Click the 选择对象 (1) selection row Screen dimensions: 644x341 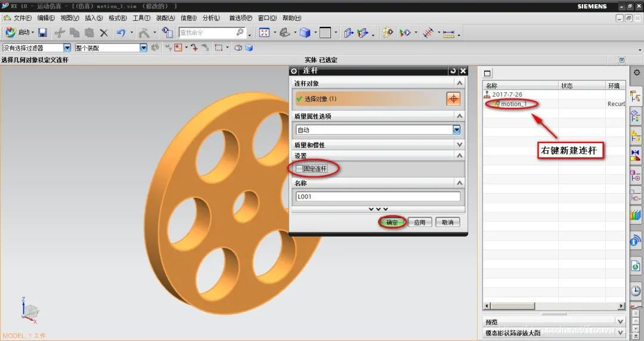click(370, 98)
